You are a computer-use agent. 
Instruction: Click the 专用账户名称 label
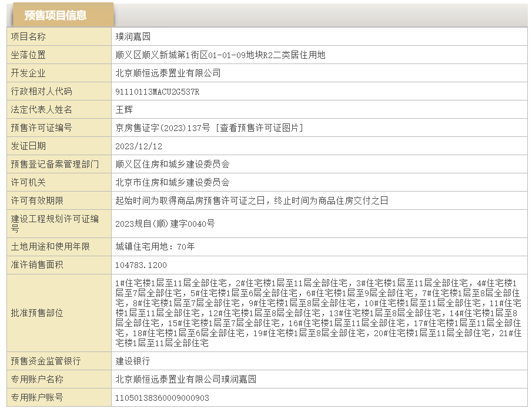tap(37, 380)
